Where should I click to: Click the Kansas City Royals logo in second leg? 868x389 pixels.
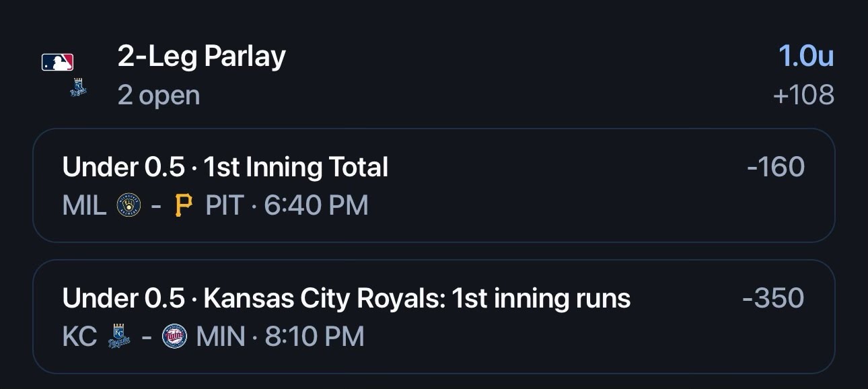tap(119, 336)
